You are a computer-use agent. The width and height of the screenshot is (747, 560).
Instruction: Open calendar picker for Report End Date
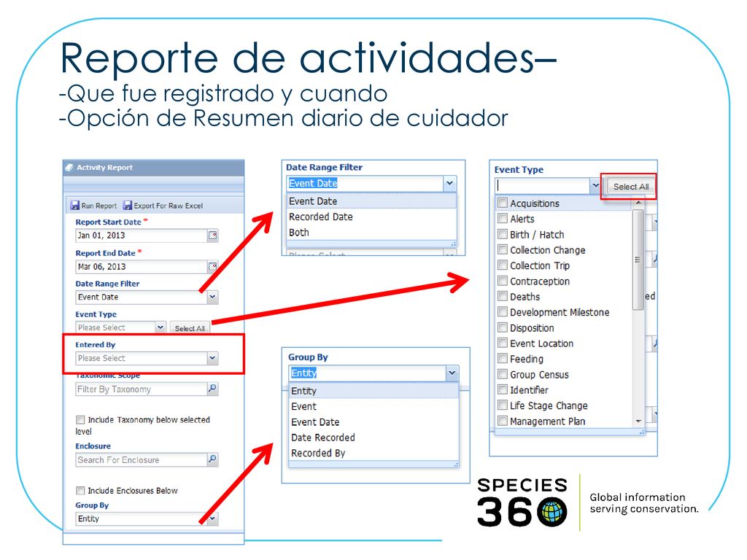[213, 267]
